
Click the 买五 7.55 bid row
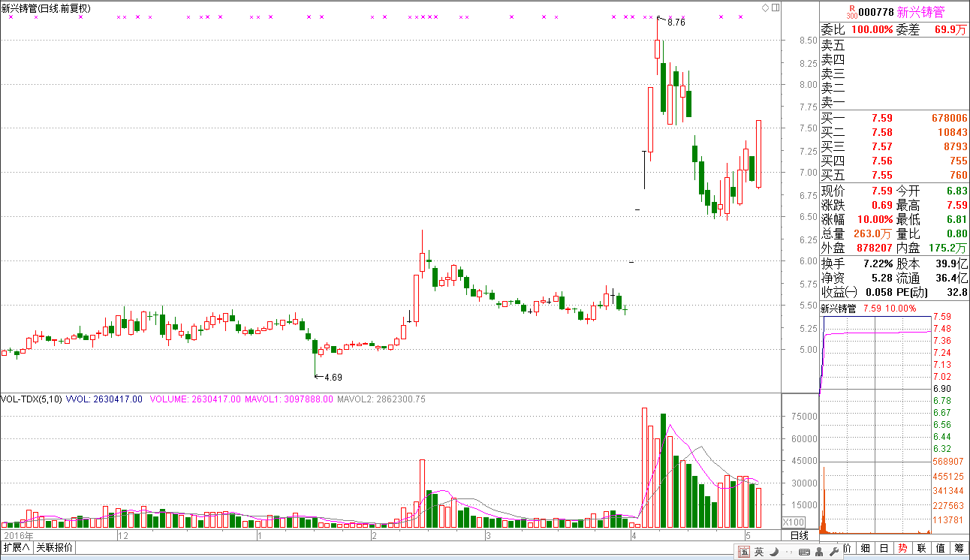894,175
